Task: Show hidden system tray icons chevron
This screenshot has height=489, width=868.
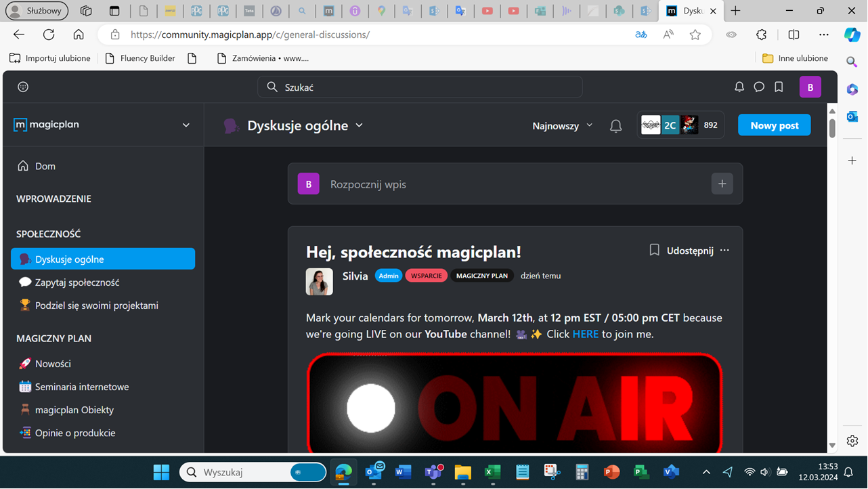Action: tap(706, 472)
